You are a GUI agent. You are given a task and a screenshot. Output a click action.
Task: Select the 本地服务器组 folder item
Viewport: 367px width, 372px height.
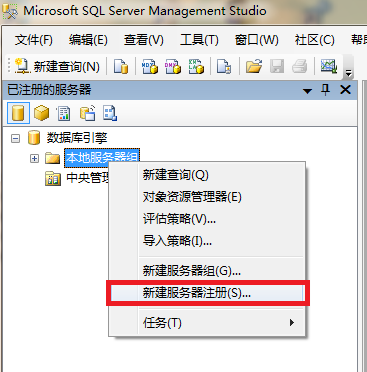pyautogui.click(x=102, y=157)
